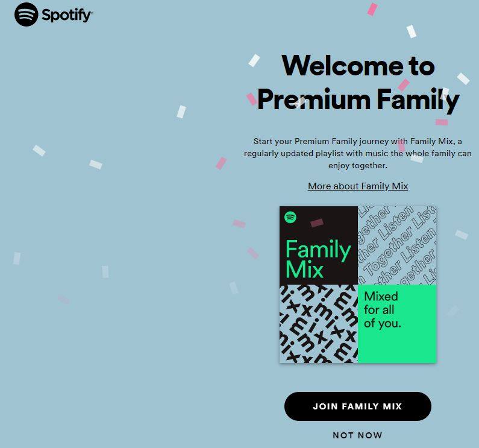Click pink confetti overlapping the Premium letter P
This screenshot has height=448, width=479.
pyautogui.click(x=252, y=99)
